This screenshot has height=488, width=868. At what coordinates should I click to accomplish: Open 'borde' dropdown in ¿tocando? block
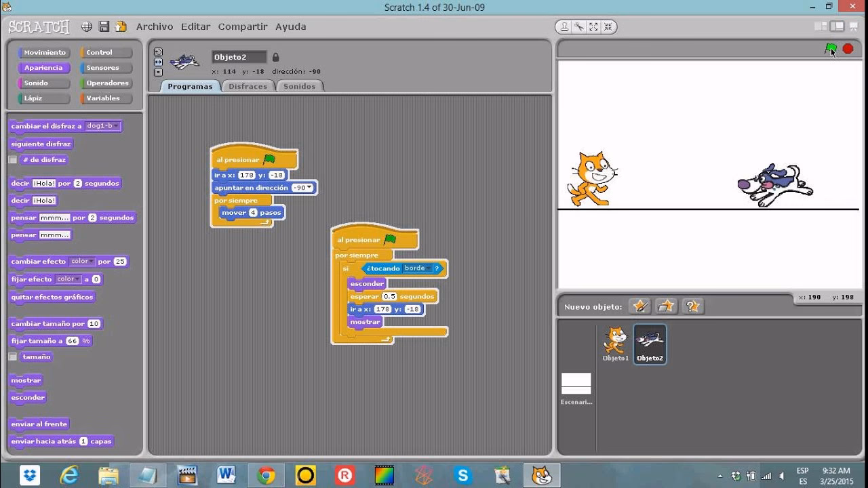coord(417,268)
